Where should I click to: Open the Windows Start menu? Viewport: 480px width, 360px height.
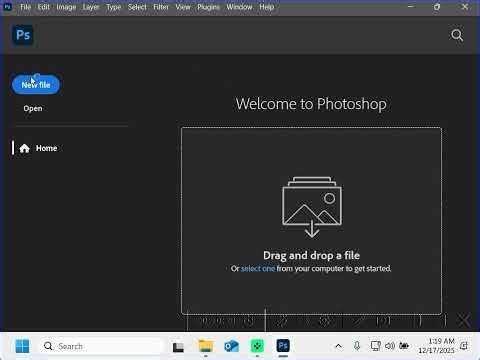coord(22,346)
